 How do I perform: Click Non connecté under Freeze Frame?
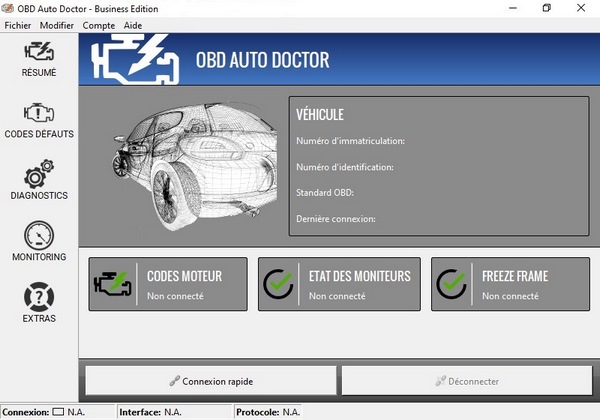click(510, 296)
